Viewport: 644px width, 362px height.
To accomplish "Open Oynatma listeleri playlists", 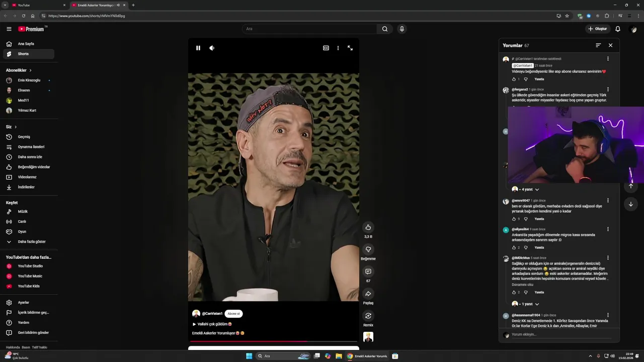I will pos(28,147).
